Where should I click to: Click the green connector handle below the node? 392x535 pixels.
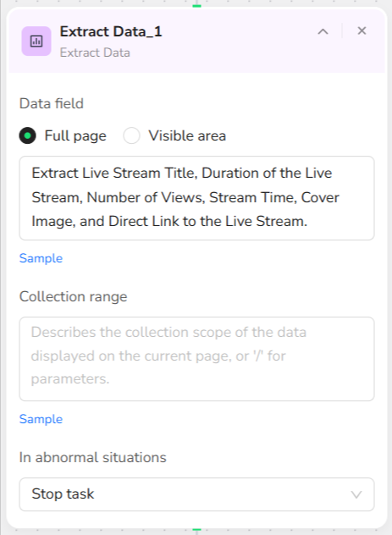click(197, 530)
